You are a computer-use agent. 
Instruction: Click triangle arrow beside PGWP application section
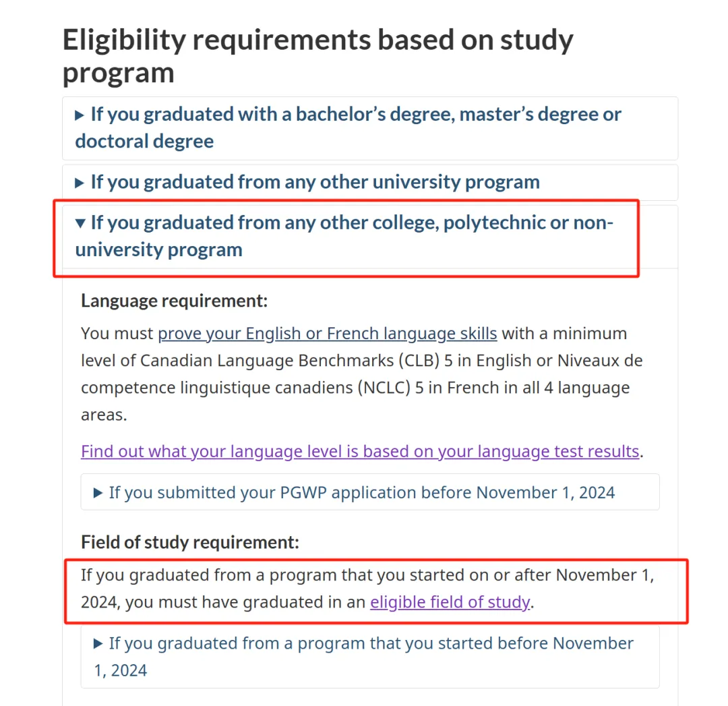tap(98, 493)
